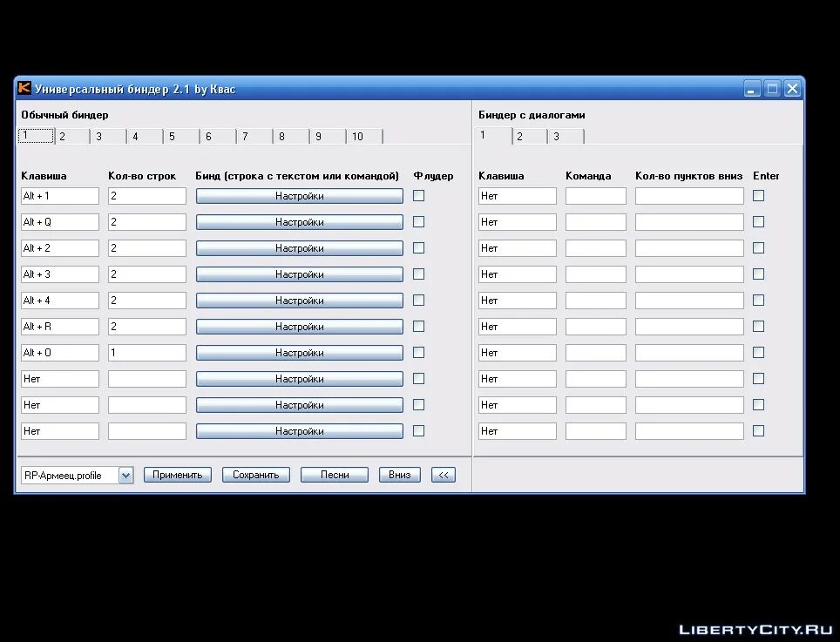840x642 pixels.
Task: Open tab 4 of Обычный биндер
Action: 146,137
